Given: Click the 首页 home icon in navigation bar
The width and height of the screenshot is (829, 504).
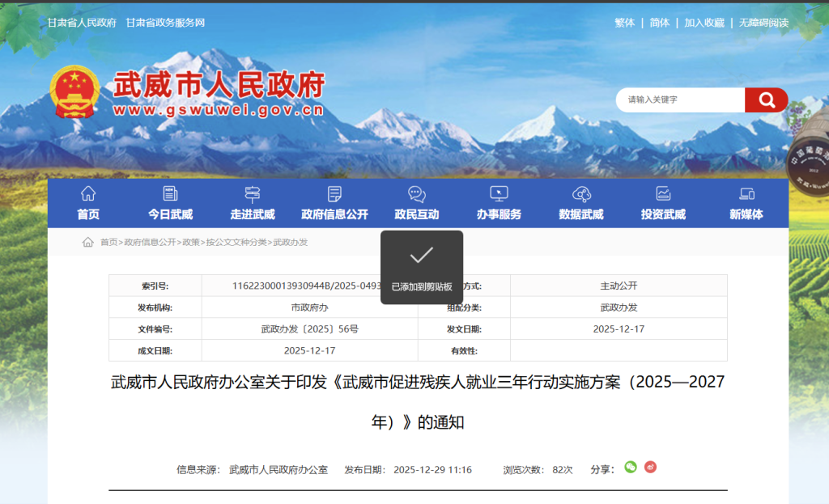Looking at the screenshot, I should tap(87, 194).
